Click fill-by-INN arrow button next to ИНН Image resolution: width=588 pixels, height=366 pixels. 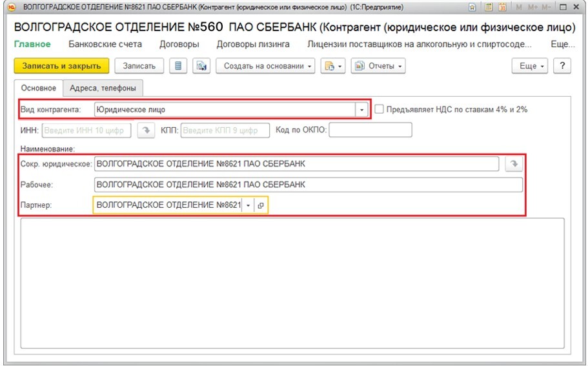pos(146,130)
